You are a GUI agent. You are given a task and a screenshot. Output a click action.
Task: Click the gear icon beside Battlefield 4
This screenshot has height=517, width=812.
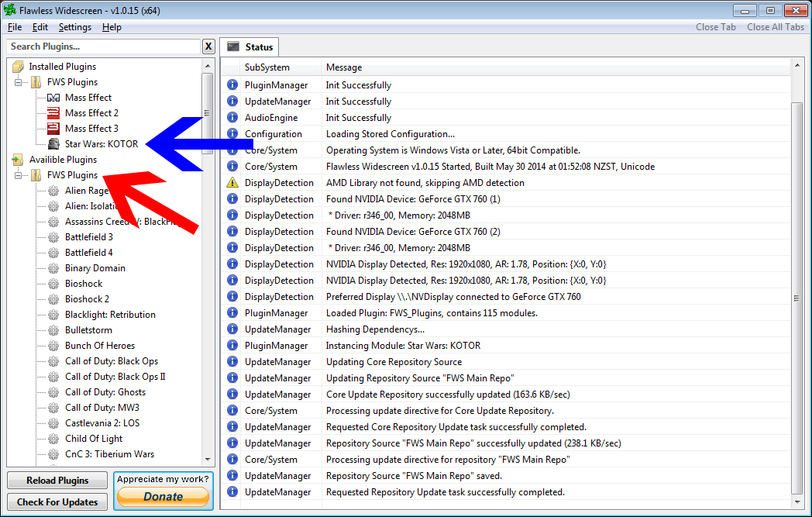click(x=53, y=253)
